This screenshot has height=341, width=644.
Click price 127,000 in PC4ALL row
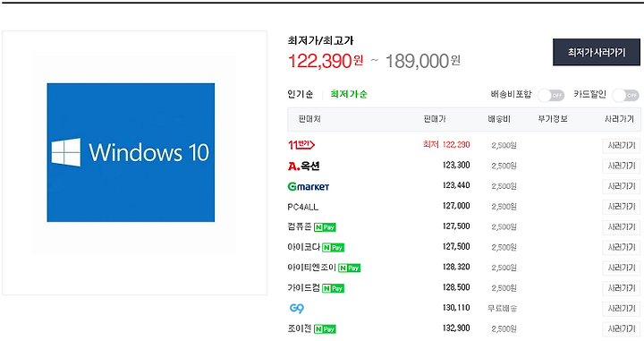tap(456, 206)
